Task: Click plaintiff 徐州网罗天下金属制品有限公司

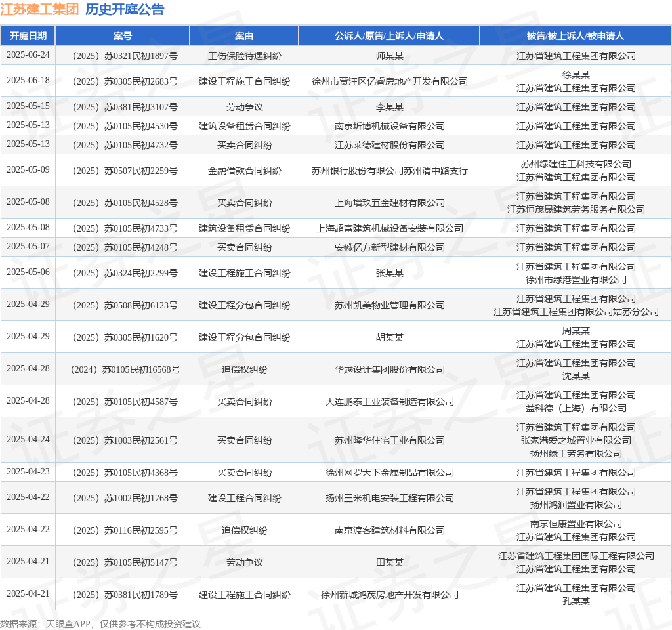Action: click(390, 472)
